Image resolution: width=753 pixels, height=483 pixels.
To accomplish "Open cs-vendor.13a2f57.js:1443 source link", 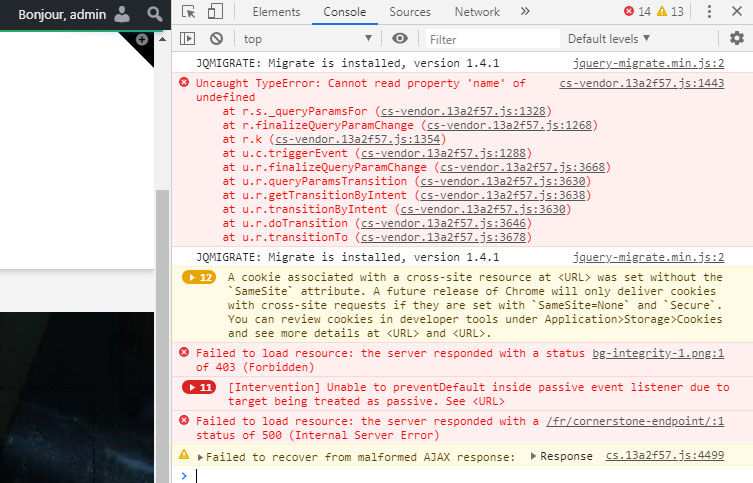I will click(x=641, y=84).
